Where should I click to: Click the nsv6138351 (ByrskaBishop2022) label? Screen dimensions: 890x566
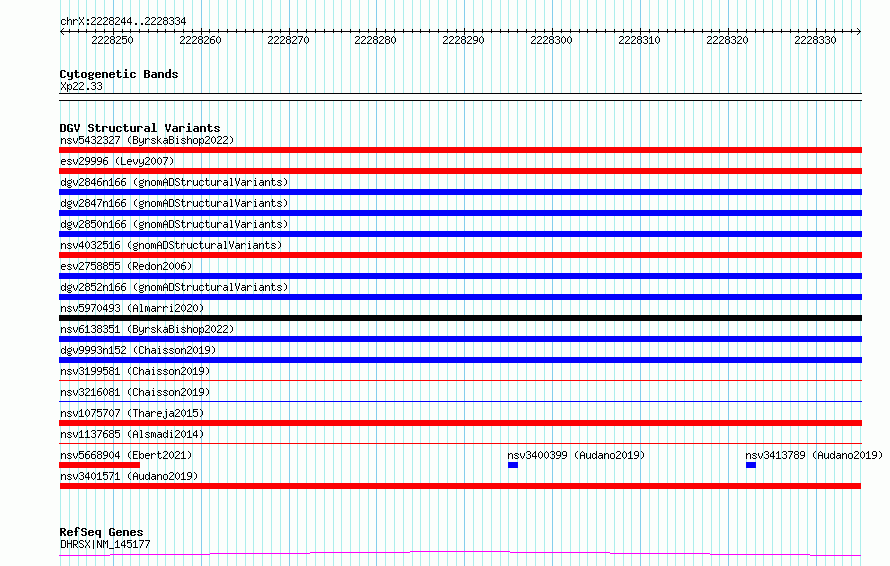tap(147, 329)
